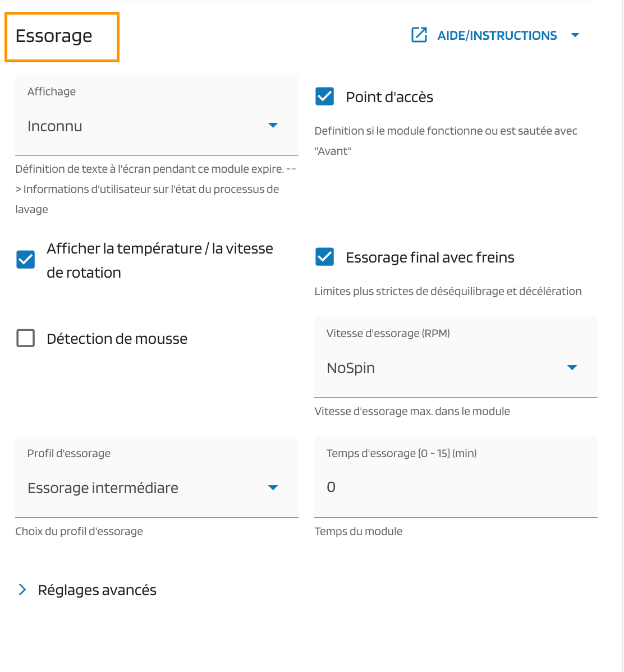The height and width of the screenshot is (672, 624).
Task: Click the arrow icon in Profil d'essorage field
Action: click(x=273, y=487)
